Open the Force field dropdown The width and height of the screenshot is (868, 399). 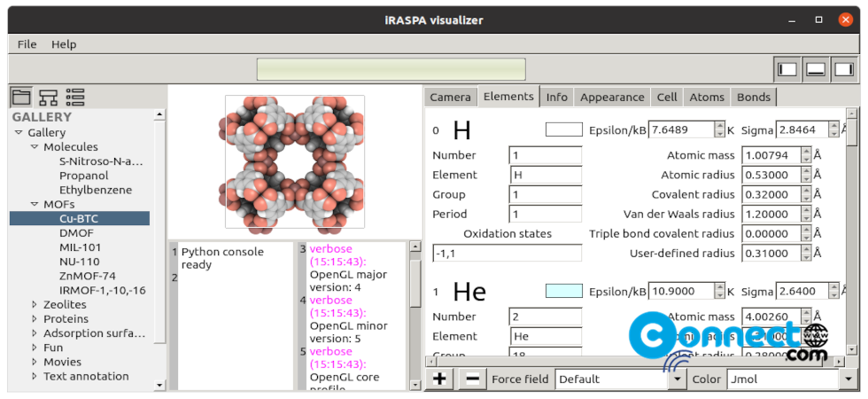(620, 379)
